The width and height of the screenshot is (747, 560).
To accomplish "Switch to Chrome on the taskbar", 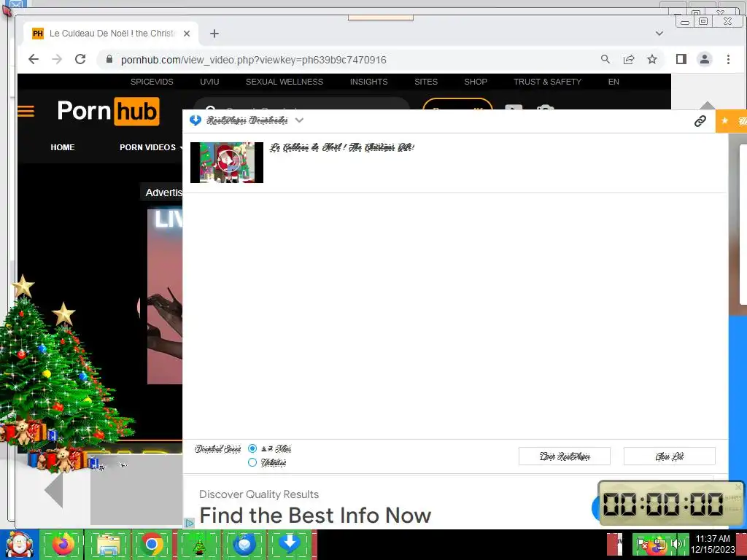I will click(152, 544).
